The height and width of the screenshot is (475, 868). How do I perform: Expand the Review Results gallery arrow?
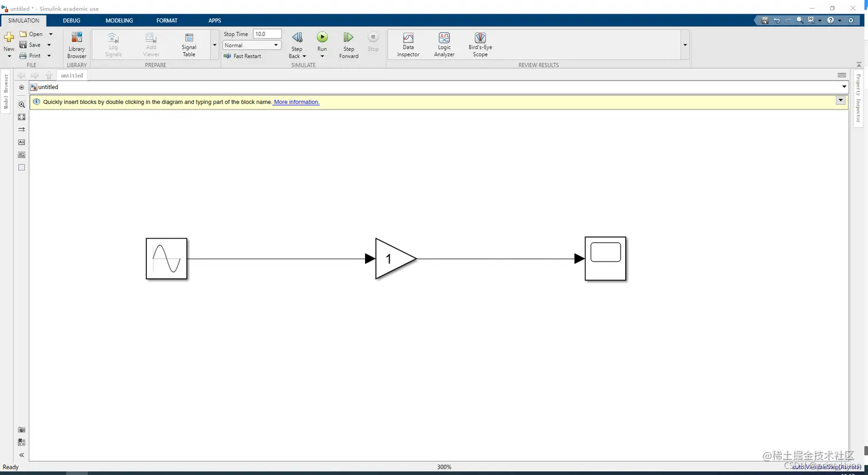(685, 45)
